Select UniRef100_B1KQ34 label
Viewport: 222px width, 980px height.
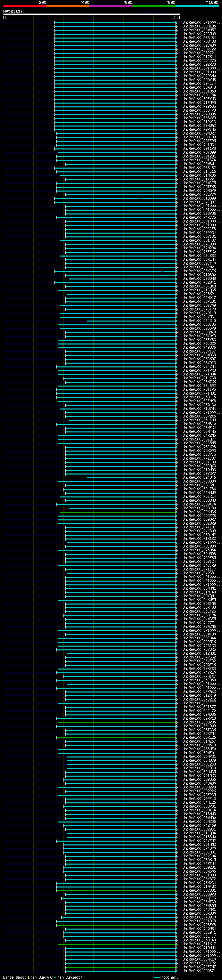point(199,833)
